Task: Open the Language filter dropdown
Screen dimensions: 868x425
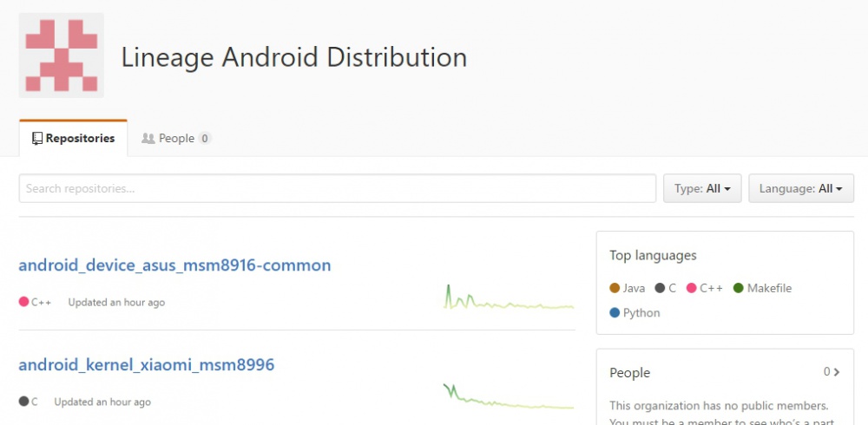Action: 800,188
